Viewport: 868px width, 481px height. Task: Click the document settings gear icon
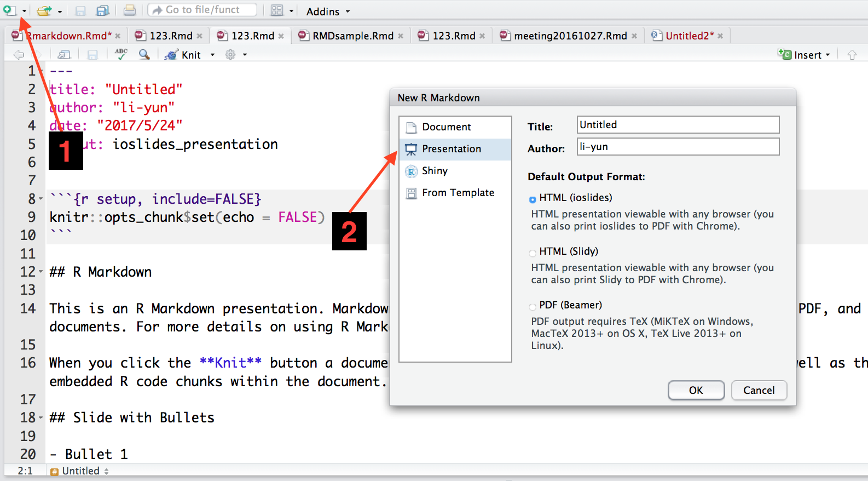coord(230,55)
